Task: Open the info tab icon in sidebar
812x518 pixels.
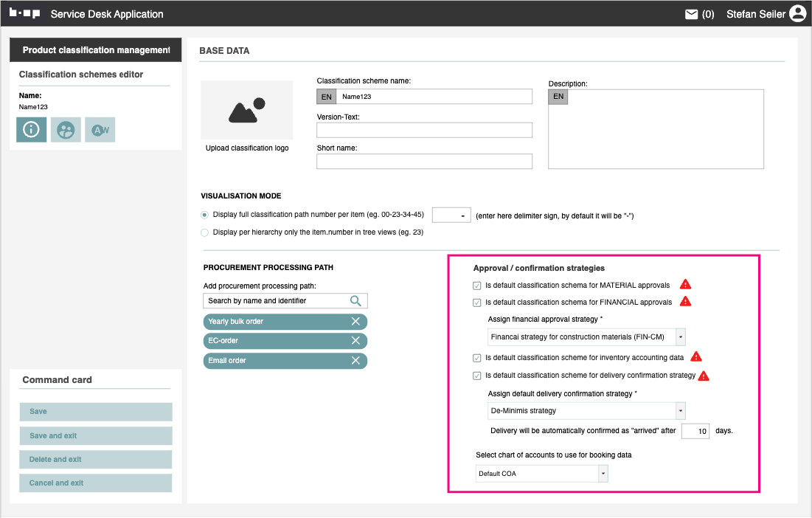Action: (31, 130)
